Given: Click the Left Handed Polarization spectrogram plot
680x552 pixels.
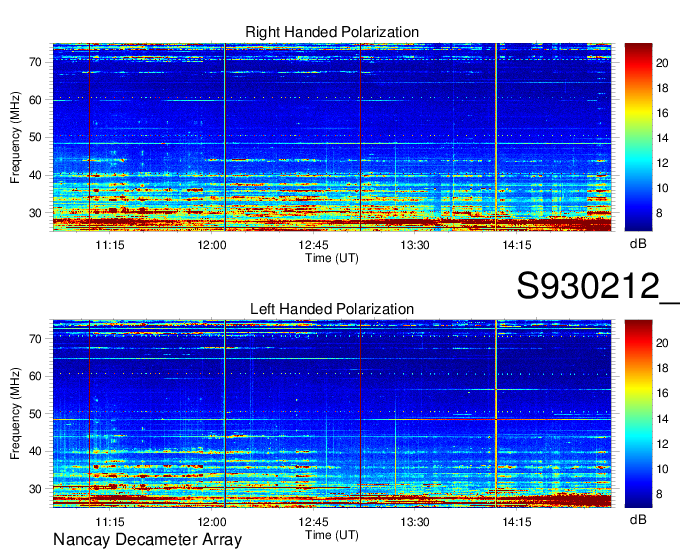Looking at the screenshot, I should click(x=332, y=414).
